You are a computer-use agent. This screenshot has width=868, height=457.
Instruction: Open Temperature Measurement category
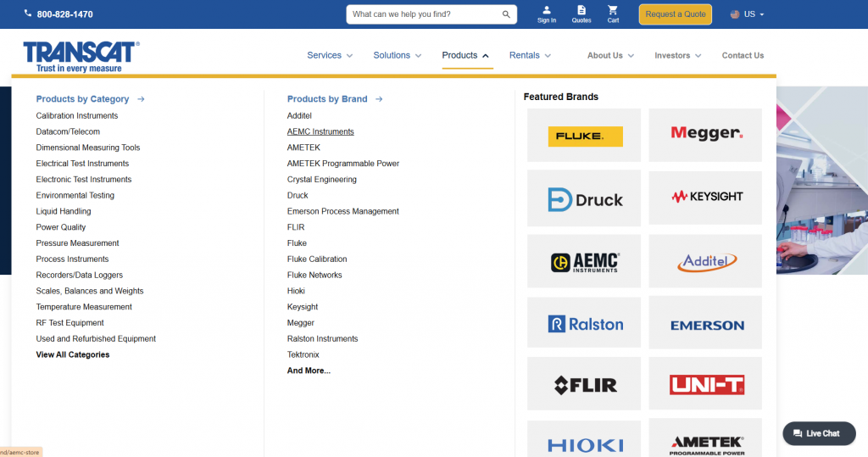84,307
